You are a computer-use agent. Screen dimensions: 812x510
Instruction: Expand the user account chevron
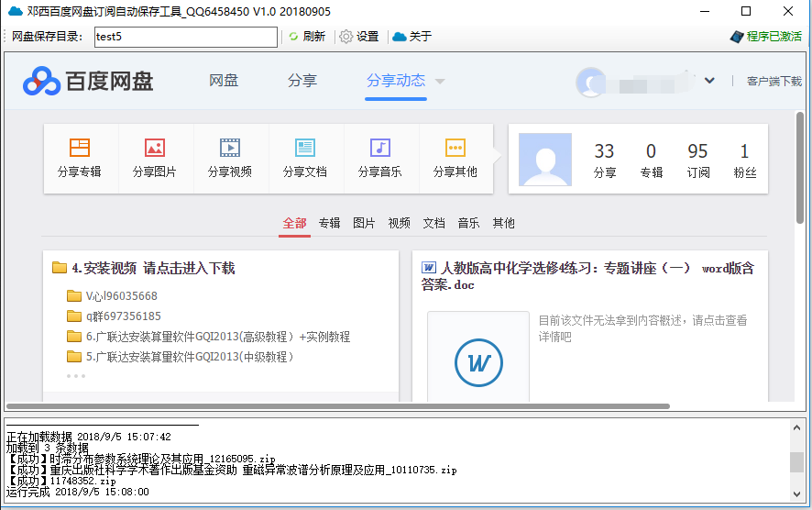pyautogui.click(x=709, y=81)
